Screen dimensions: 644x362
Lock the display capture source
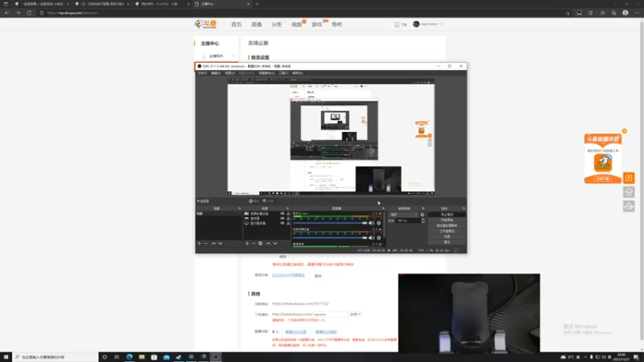point(288,224)
